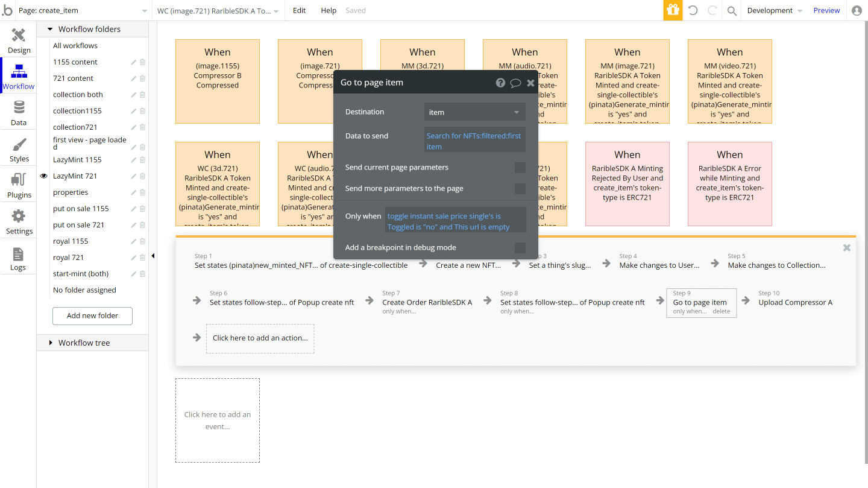868x488 pixels.
Task: Open the Destination dropdown showing 'item'
Action: pyautogui.click(x=474, y=112)
